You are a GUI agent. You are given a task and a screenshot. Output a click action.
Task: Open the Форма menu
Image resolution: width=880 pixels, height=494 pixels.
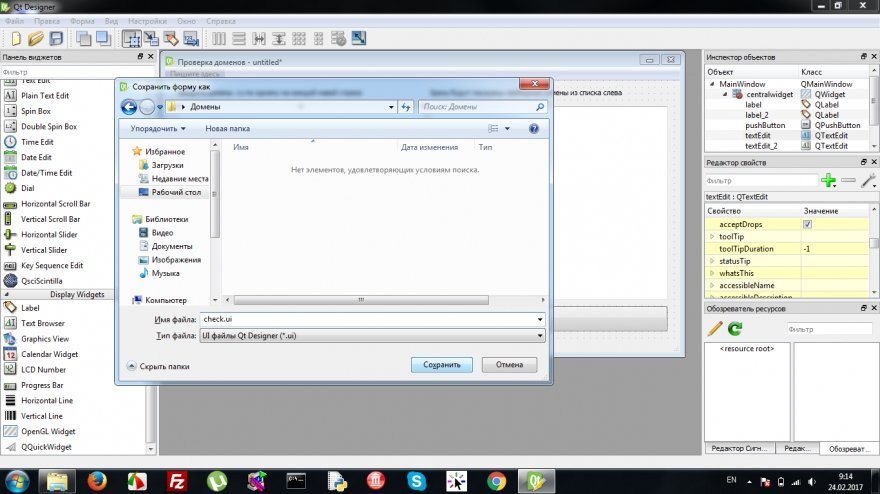pyautogui.click(x=82, y=21)
